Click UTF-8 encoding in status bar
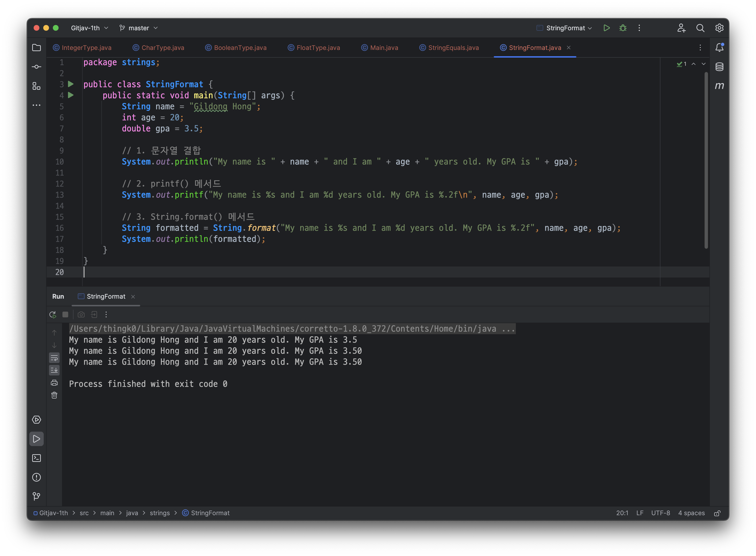The image size is (756, 556). (x=660, y=513)
